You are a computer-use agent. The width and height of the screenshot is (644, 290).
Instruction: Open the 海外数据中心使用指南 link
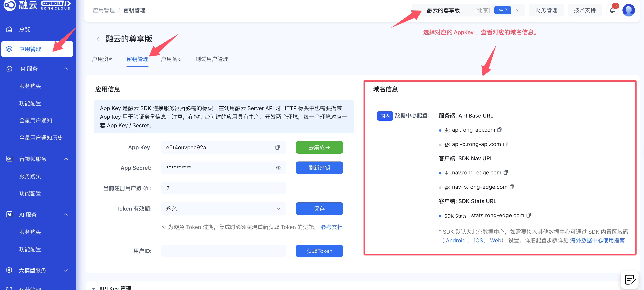coord(597,240)
